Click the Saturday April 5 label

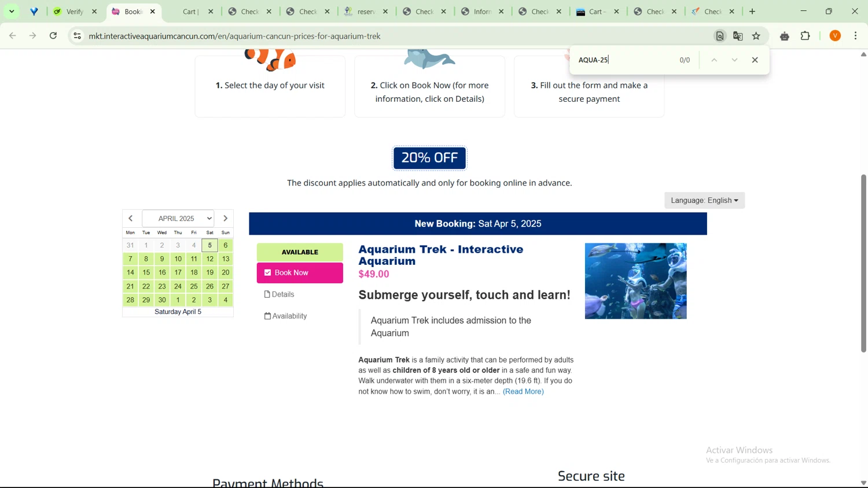tap(178, 312)
